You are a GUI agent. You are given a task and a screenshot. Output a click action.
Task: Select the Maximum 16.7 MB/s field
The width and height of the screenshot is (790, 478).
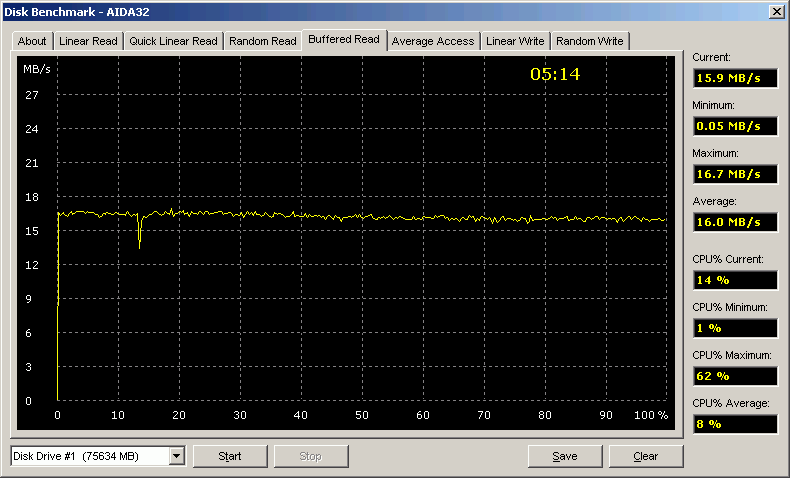[734, 174]
